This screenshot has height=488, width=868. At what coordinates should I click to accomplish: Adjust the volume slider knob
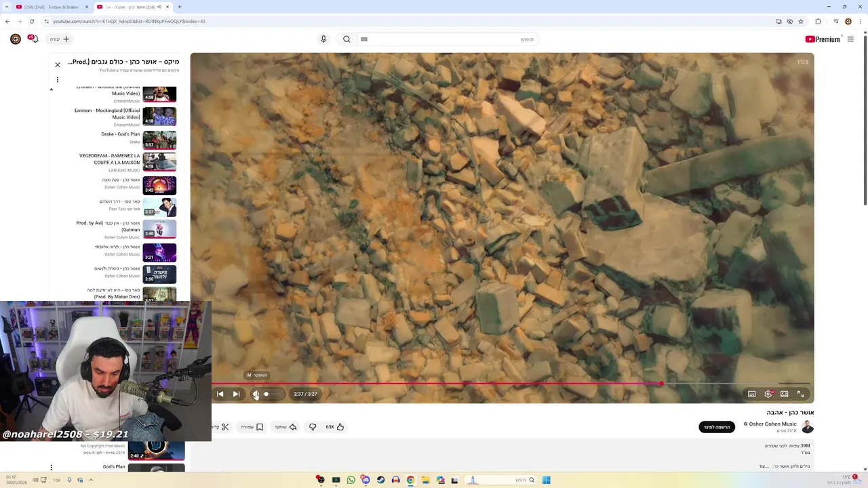point(267,394)
